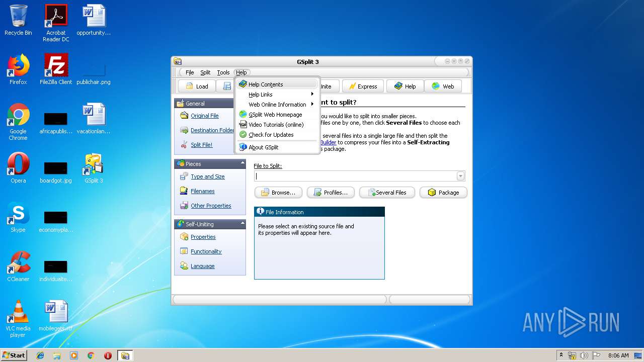Click the Browse... button

278,193
